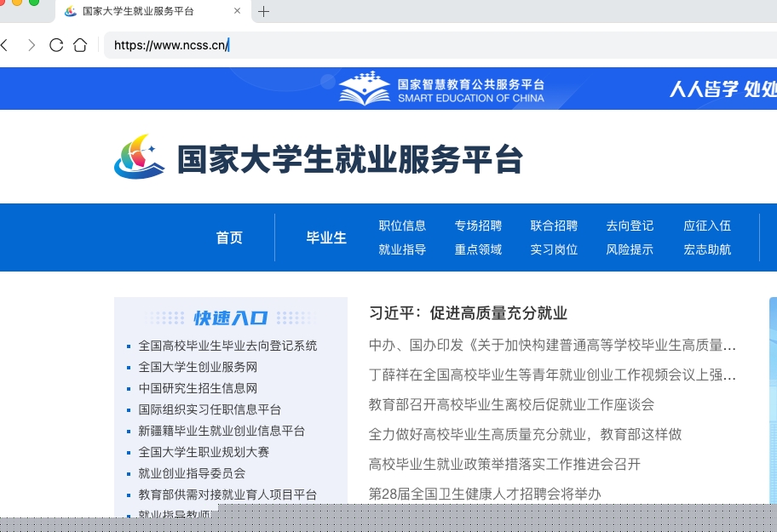The width and height of the screenshot is (777, 532).
Task: Open the 实习岗位 link
Action: click(554, 249)
